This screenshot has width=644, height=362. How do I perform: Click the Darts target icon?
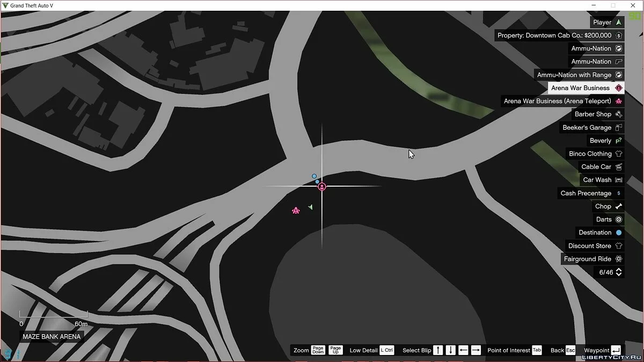(619, 219)
